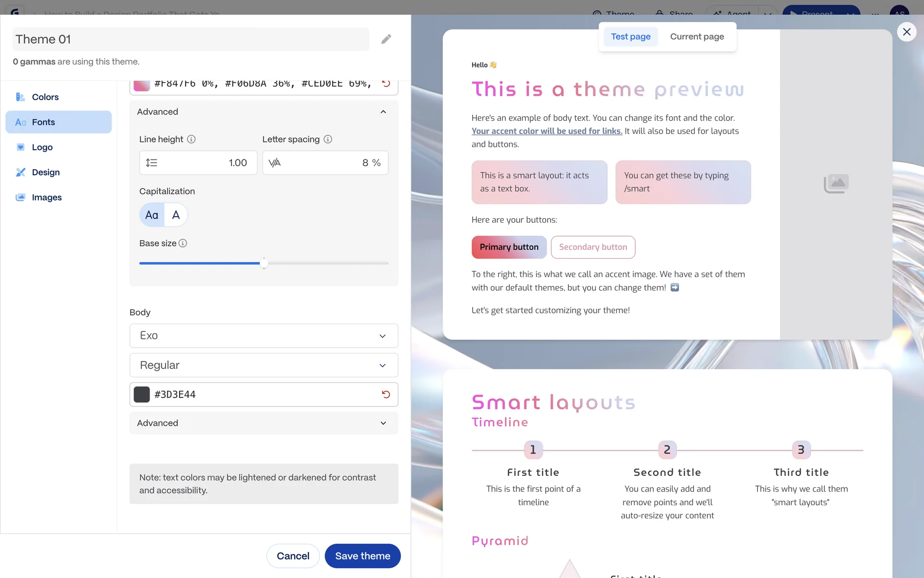
Task: Click the accent image placeholder icon
Action: click(x=836, y=184)
